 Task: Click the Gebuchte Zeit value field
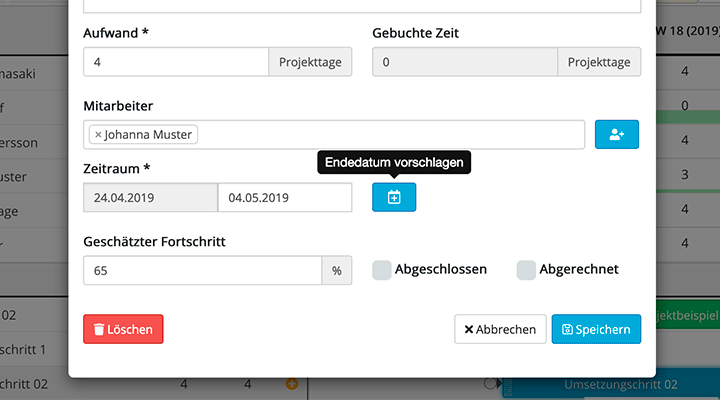(x=464, y=62)
